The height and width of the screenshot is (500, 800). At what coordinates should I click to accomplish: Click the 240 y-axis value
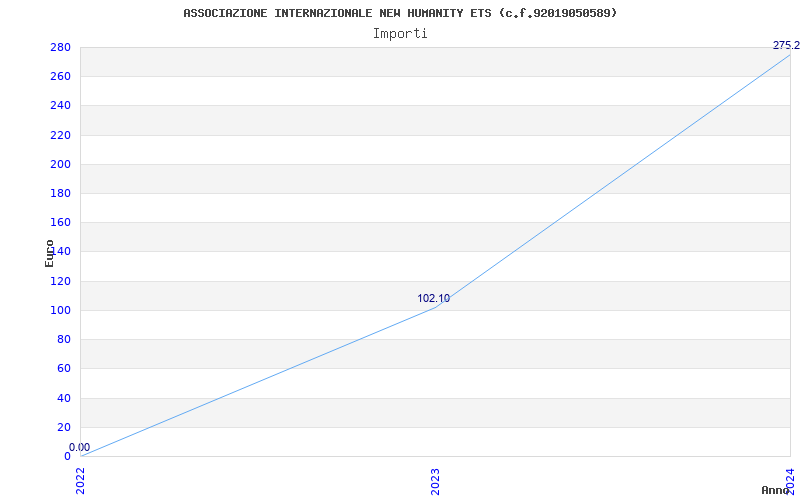tap(60, 106)
